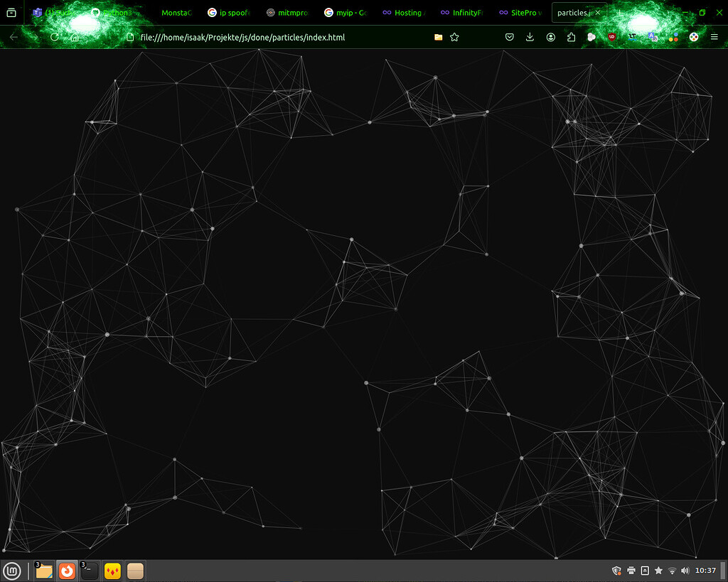Switch to Firefox in the taskbar
This screenshot has width=728, height=582.
click(67, 571)
